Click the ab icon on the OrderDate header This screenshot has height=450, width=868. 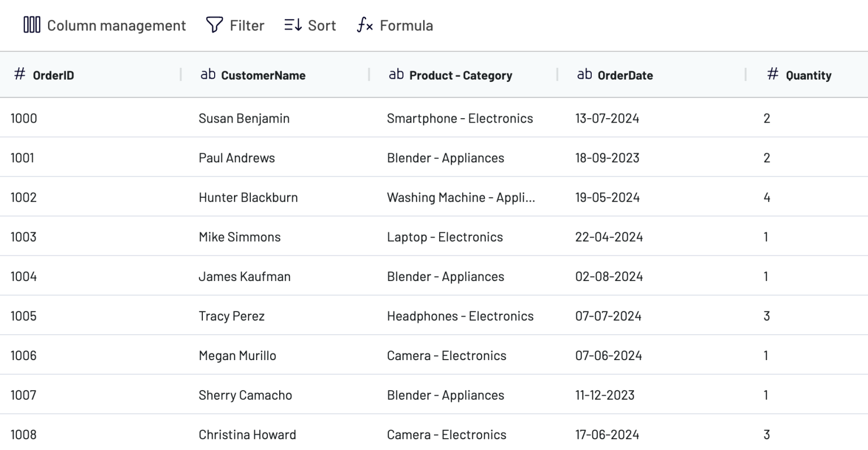tap(584, 73)
